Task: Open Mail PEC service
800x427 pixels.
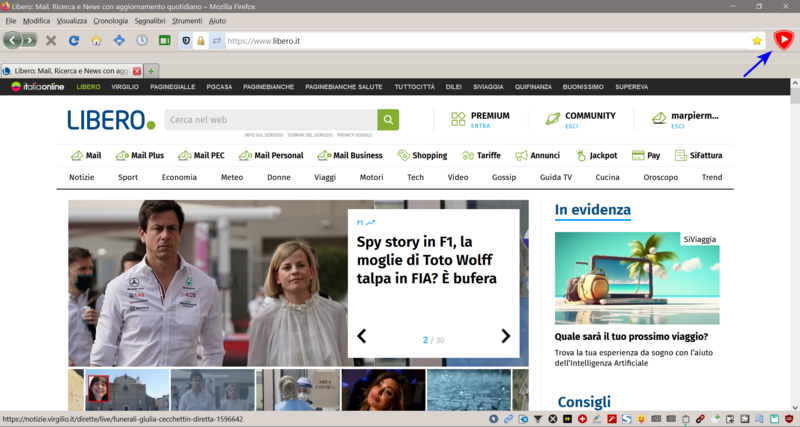Action: click(201, 155)
